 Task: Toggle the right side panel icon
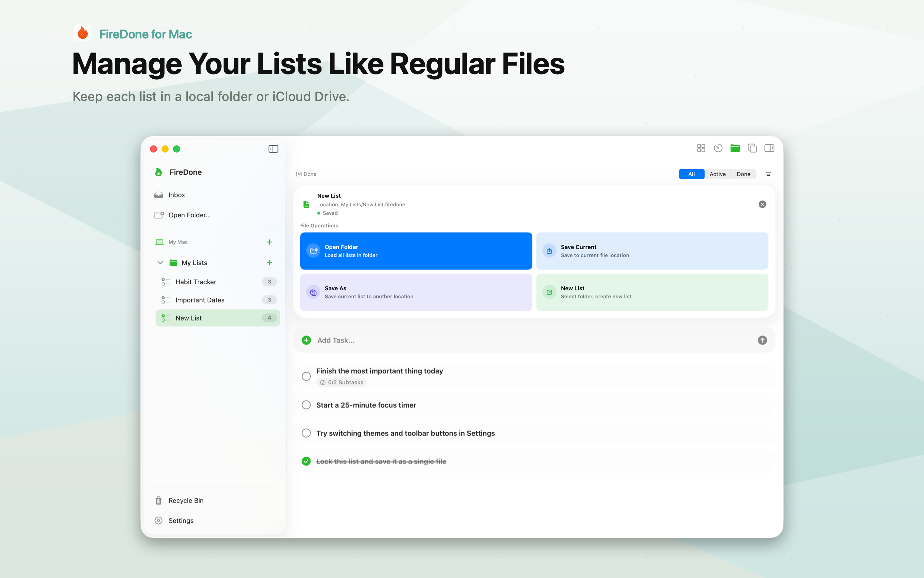click(x=769, y=148)
